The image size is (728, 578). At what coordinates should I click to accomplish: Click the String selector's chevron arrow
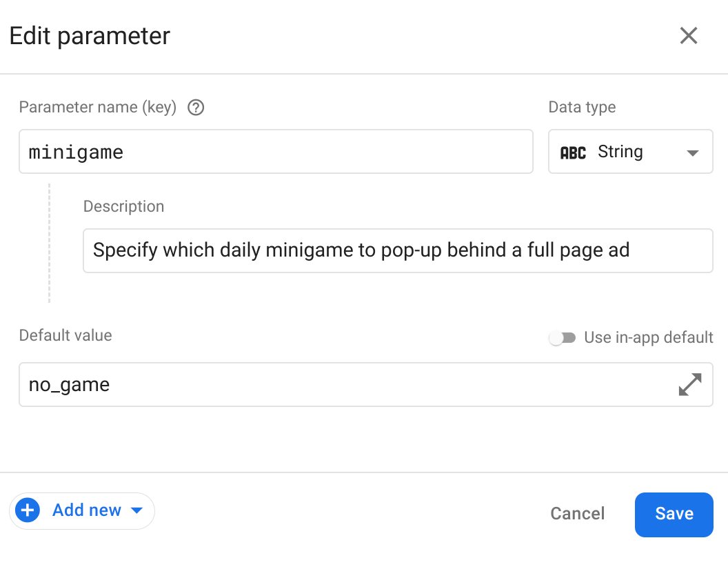pyautogui.click(x=692, y=152)
